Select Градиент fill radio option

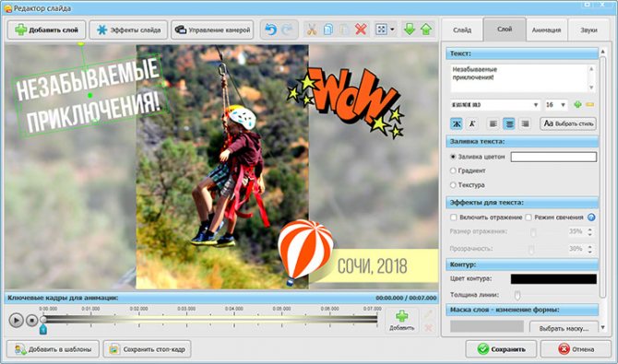tap(453, 170)
